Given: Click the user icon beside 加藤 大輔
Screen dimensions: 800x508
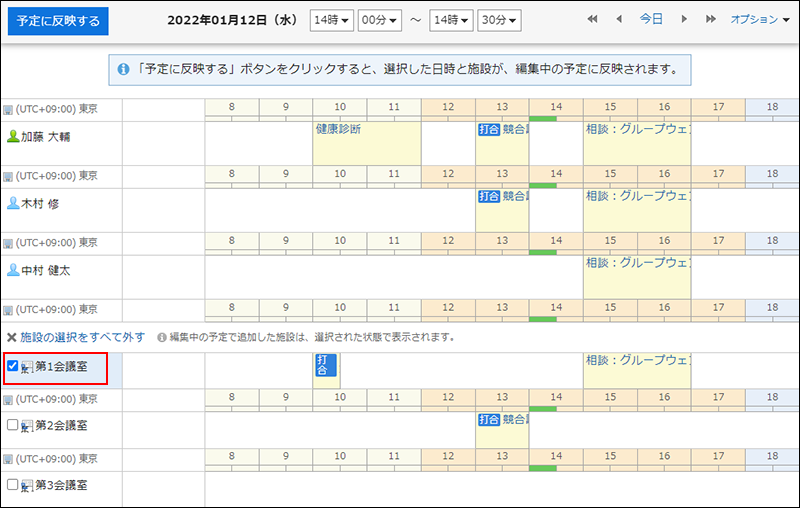Looking at the screenshot, I should (x=13, y=136).
